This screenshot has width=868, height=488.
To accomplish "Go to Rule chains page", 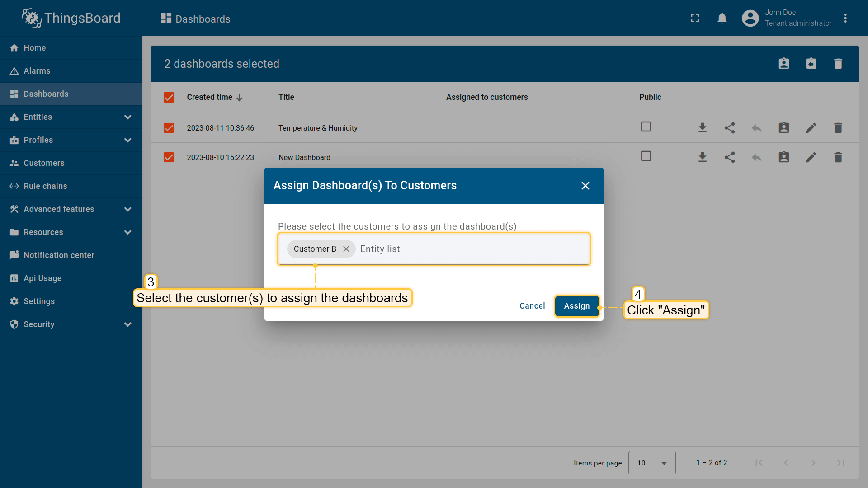I will point(45,186).
